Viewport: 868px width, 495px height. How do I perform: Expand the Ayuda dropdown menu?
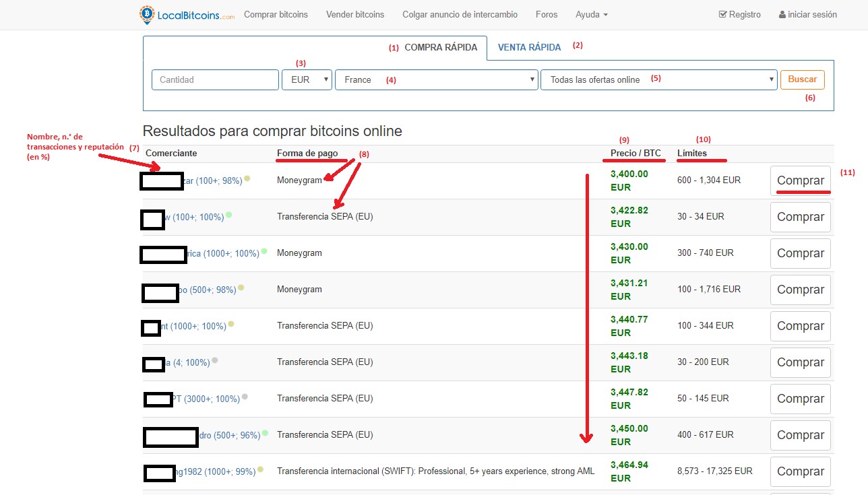coord(592,14)
